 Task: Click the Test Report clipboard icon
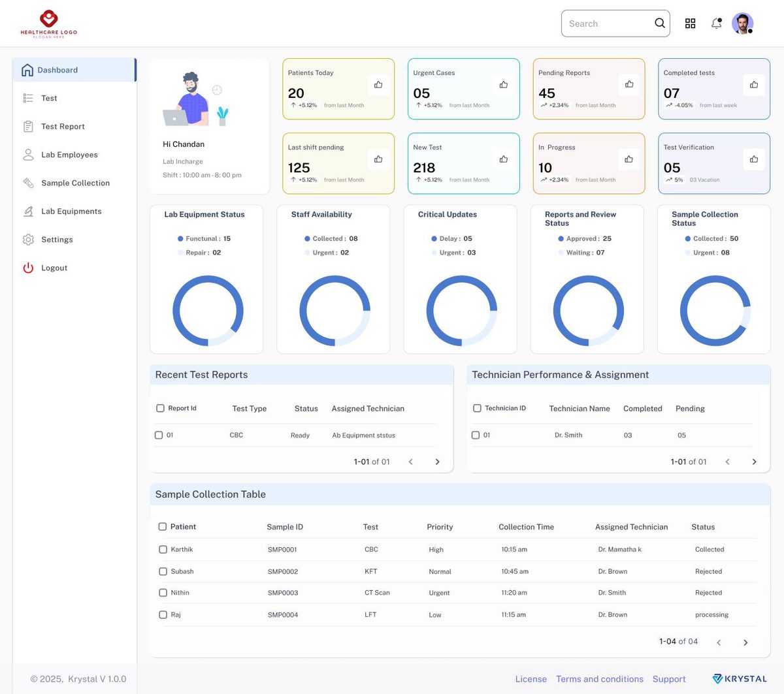click(x=28, y=127)
